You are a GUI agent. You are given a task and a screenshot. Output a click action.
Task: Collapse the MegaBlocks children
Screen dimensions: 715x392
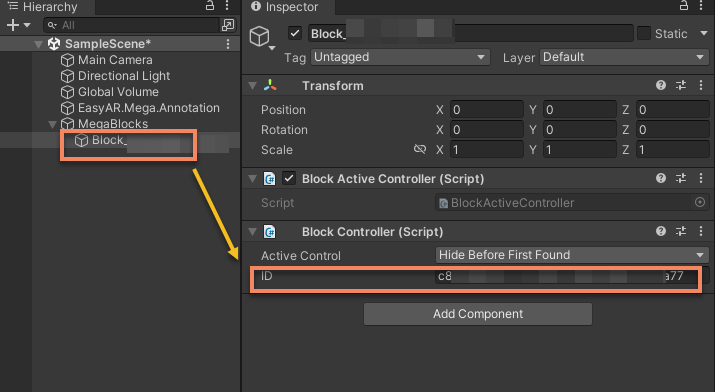(52, 124)
